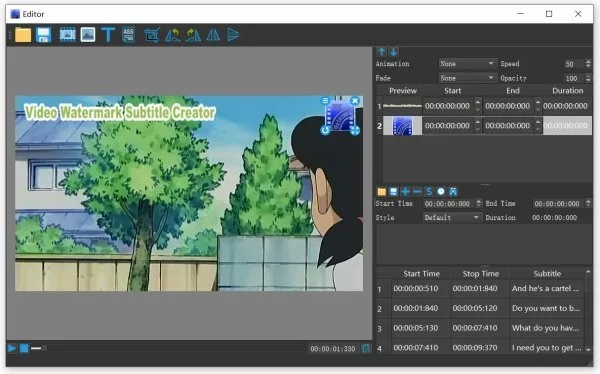Click the last icon in the subtitle toolbar

pos(453,191)
